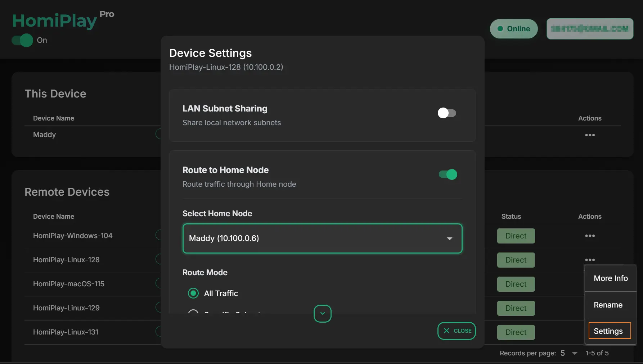Choose More Info from the context menu

coord(610,278)
